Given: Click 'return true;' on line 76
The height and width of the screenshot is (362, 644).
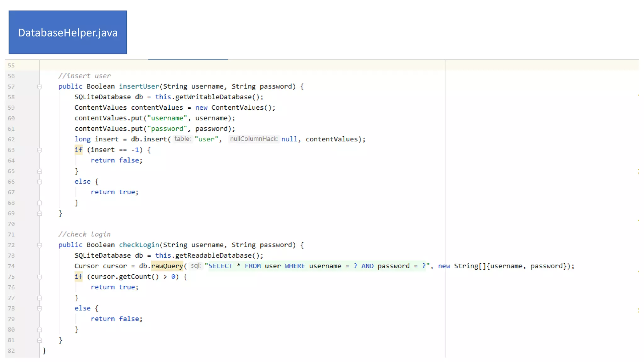Looking at the screenshot, I should [x=114, y=287].
